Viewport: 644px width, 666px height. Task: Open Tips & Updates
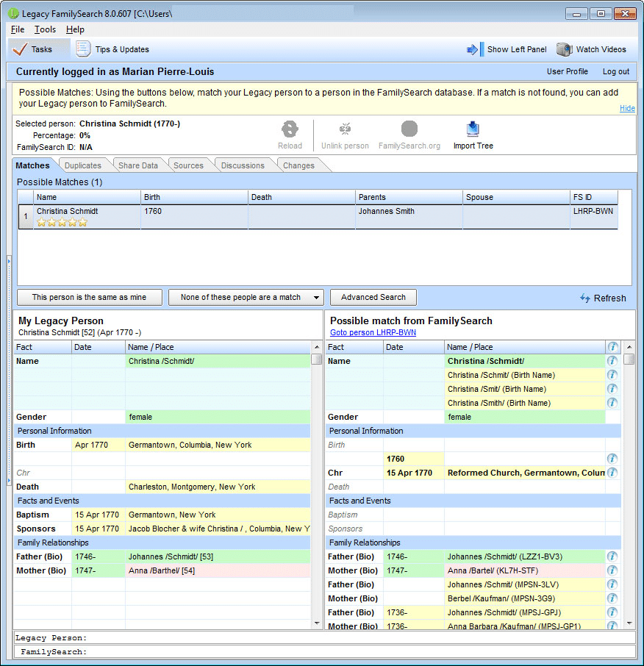[112, 49]
